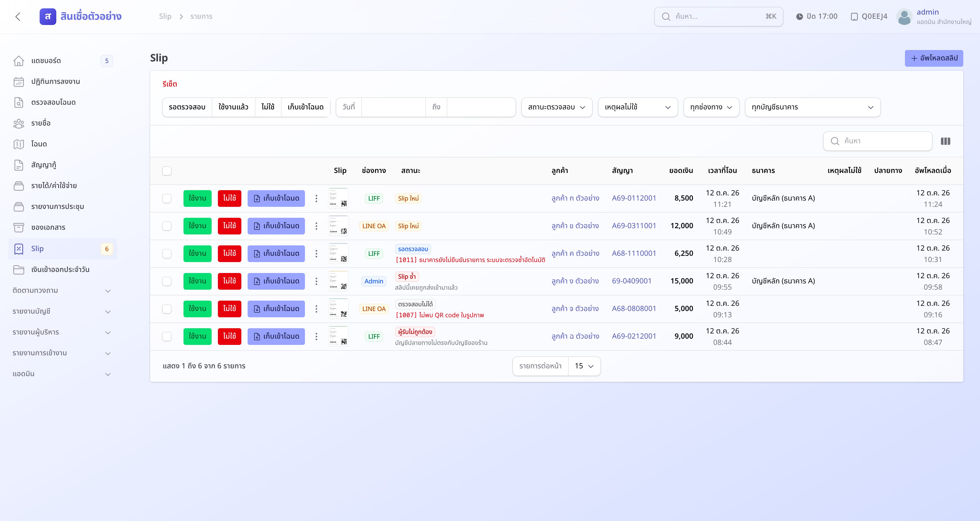Viewport: 980px width, 521px height.
Task: Open the สถานะตรวจสอบ dropdown filter
Action: tap(556, 107)
